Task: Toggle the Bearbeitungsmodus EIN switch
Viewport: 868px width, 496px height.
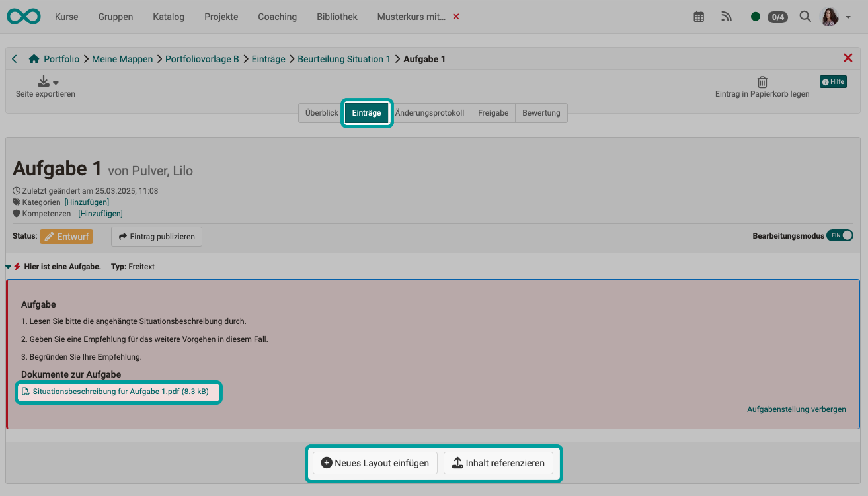Action: tap(840, 235)
